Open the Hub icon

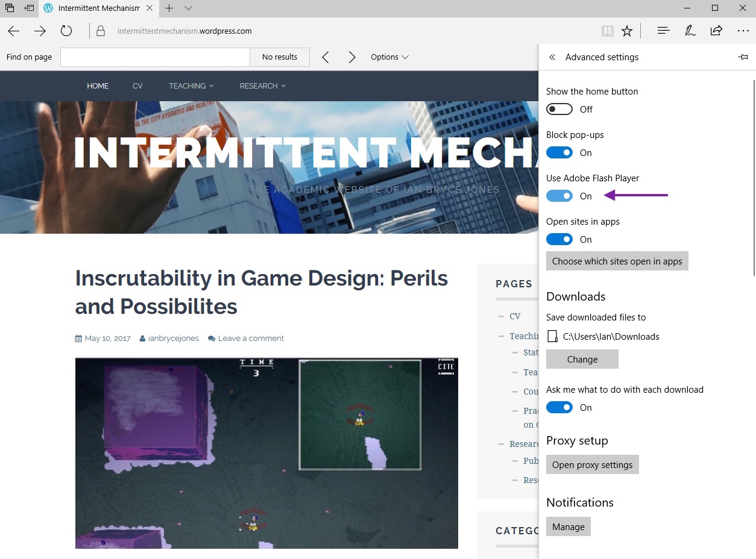[x=663, y=31]
